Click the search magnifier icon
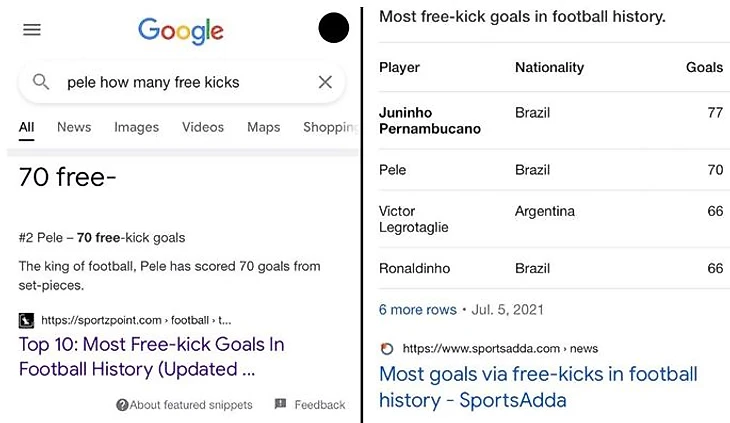730x423 pixels. [41, 82]
